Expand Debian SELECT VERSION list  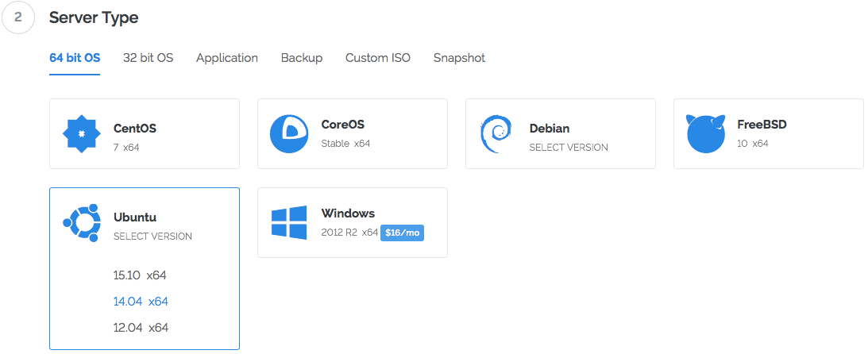(569, 148)
